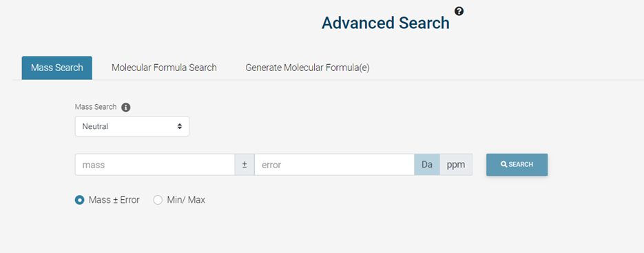Screen dimensions: 644x253
Task: Open the help question mark beside Advanced Search
Action: coord(459,12)
